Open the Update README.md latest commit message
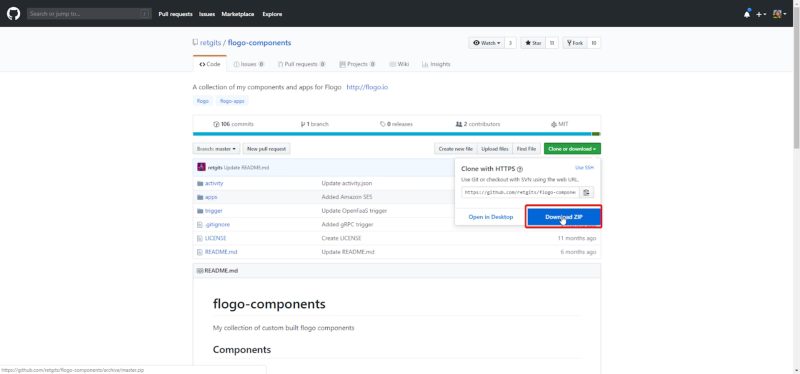 point(246,167)
